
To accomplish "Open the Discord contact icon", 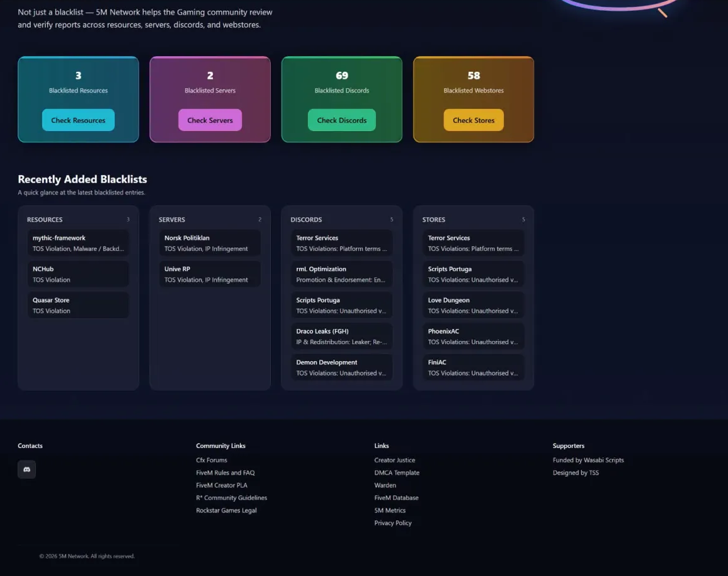I will click(26, 469).
